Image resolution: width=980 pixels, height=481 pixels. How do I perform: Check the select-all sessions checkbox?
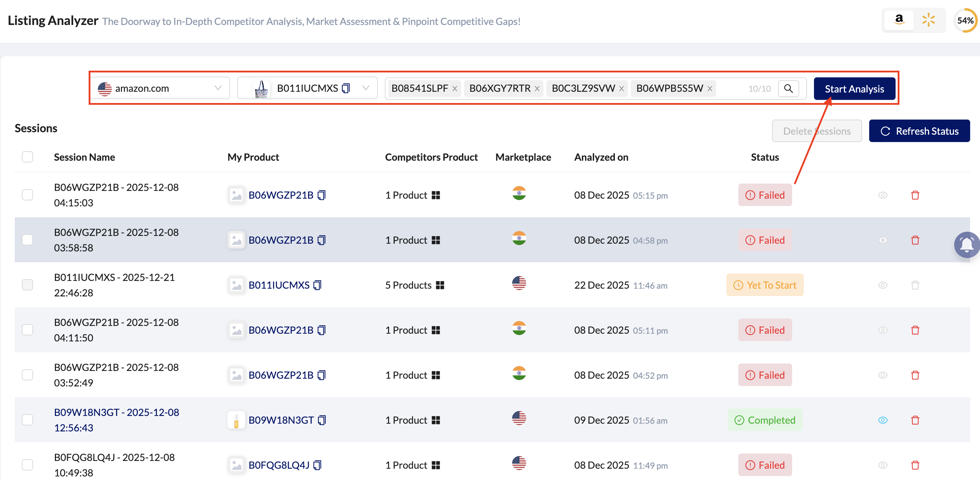click(x=27, y=157)
